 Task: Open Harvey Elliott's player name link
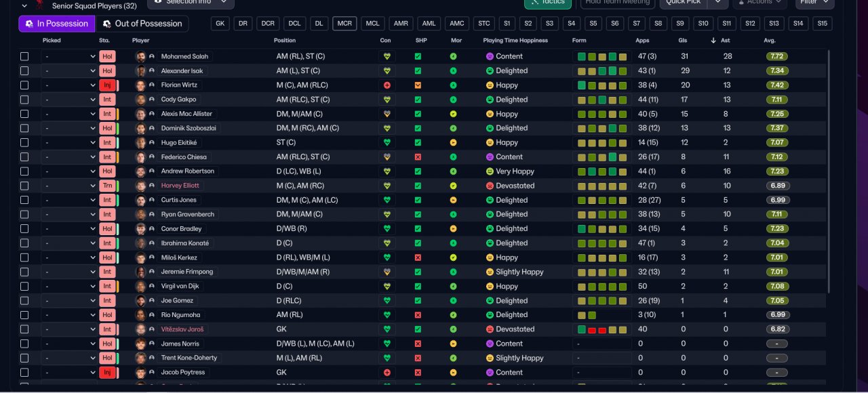pyautogui.click(x=180, y=186)
